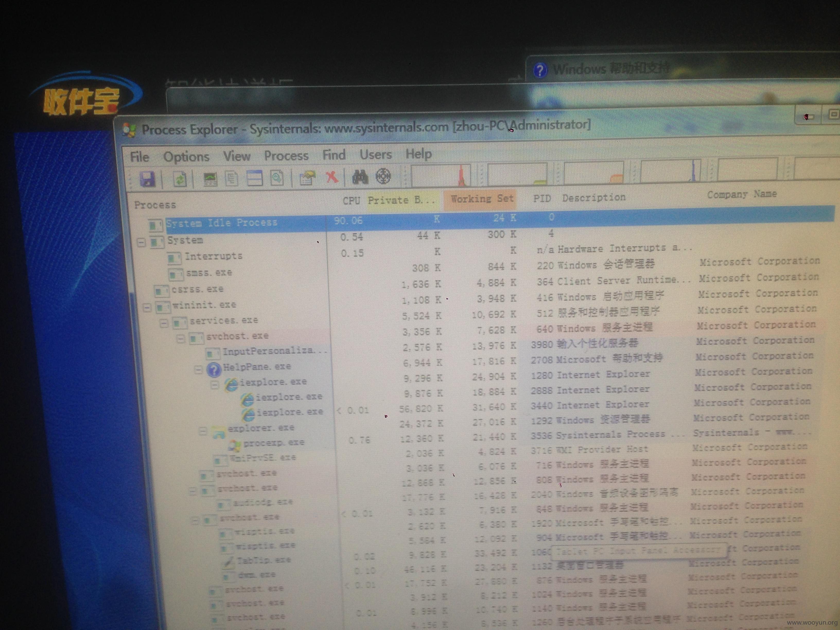Collapse the parent iexplore.exe node
Screen dimensions: 840x630
[x=215, y=385]
